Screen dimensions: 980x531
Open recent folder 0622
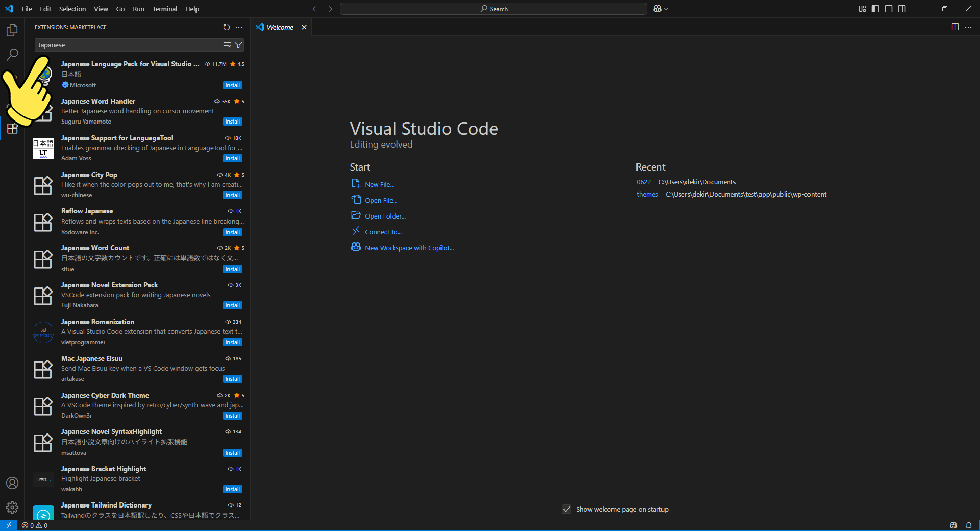point(644,182)
